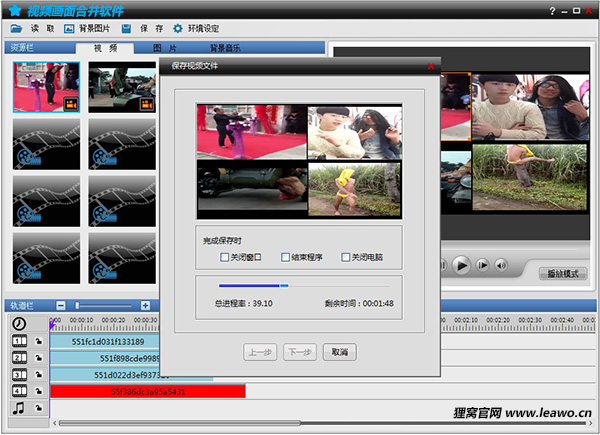Image resolution: width=600 pixels, height=435 pixels.
Task: Open 环境设定 settings gear icon
Action: pyautogui.click(x=178, y=29)
